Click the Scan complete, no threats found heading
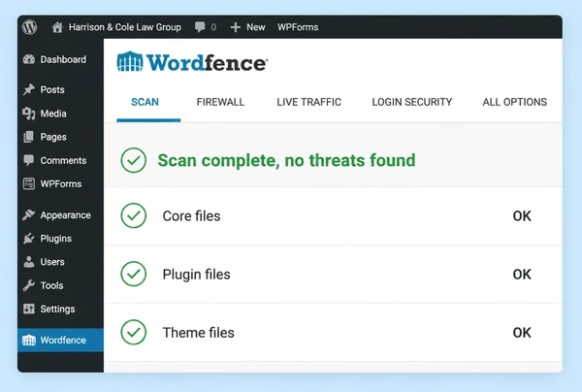 click(286, 160)
